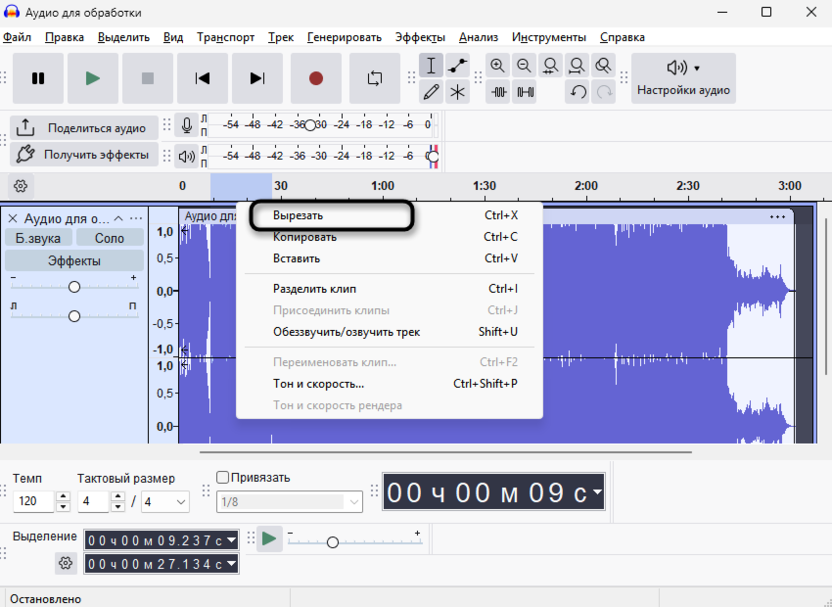Click the track gain slider handle
Viewport: 832px width, 607px height.
[74, 286]
